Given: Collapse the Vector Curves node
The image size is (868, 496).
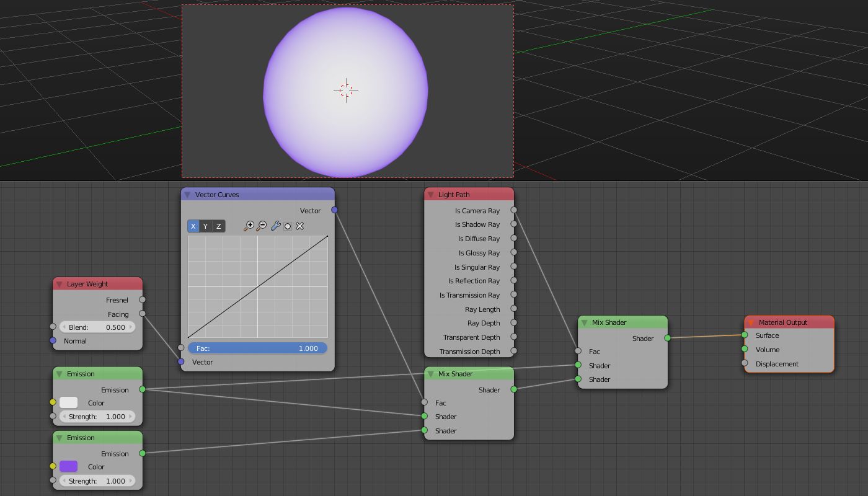Looking at the screenshot, I should (x=186, y=194).
